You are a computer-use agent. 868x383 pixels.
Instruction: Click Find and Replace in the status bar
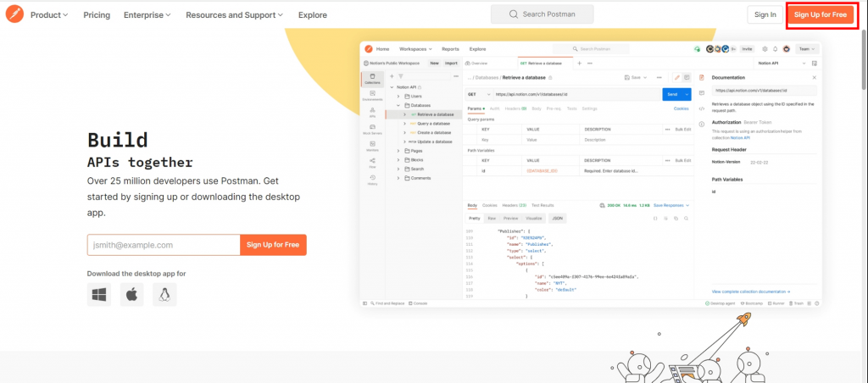pyautogui.click(x=387, y=303)
